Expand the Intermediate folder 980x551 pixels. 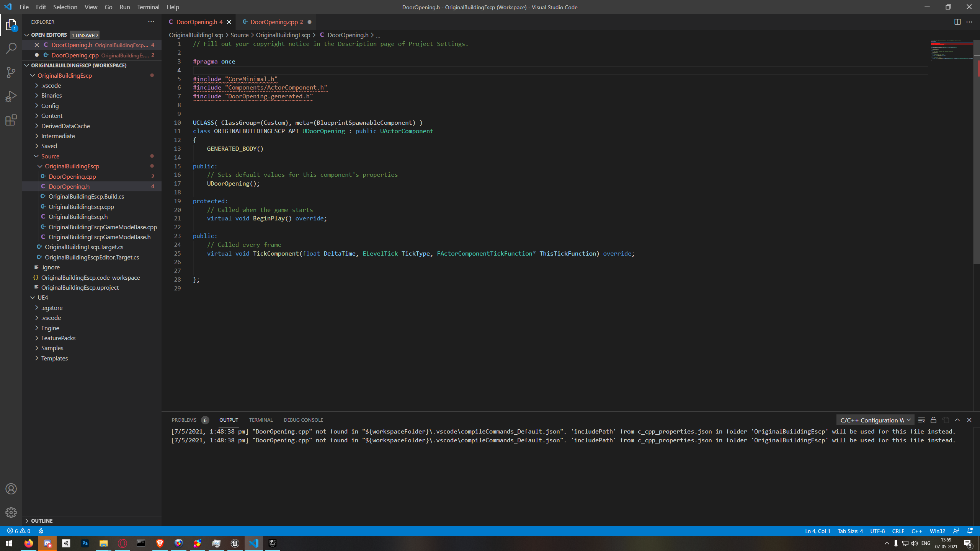tap(58, 136)
